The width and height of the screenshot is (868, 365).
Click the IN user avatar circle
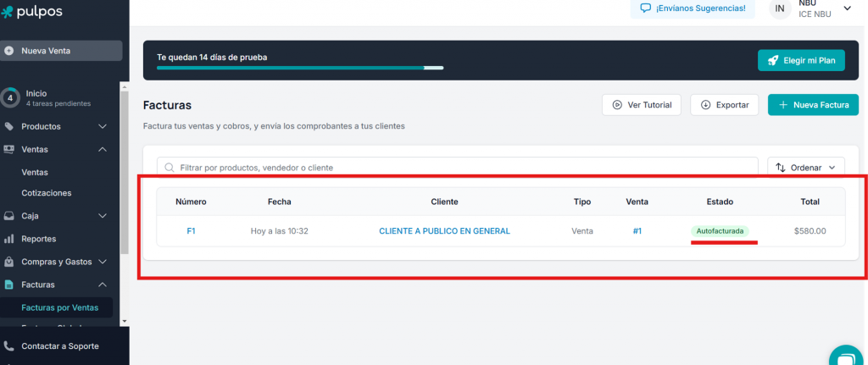[780, 8]
